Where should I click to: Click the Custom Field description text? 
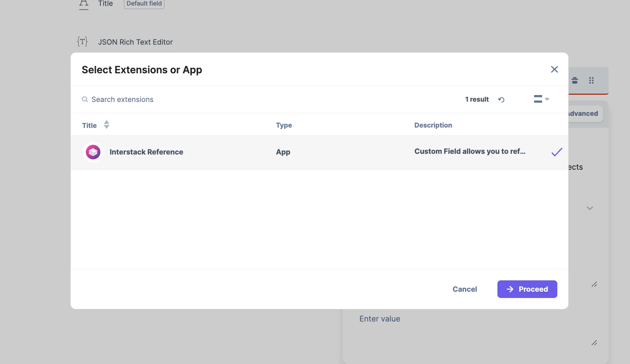(x=469, y=151)
